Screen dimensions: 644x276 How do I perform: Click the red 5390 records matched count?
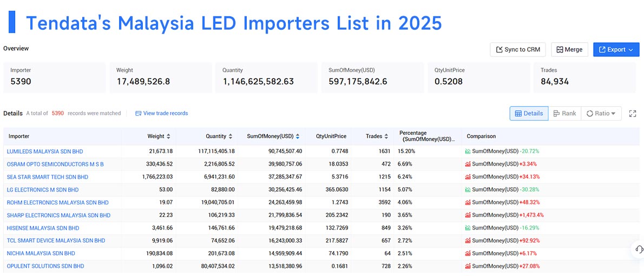coord(57,113)
